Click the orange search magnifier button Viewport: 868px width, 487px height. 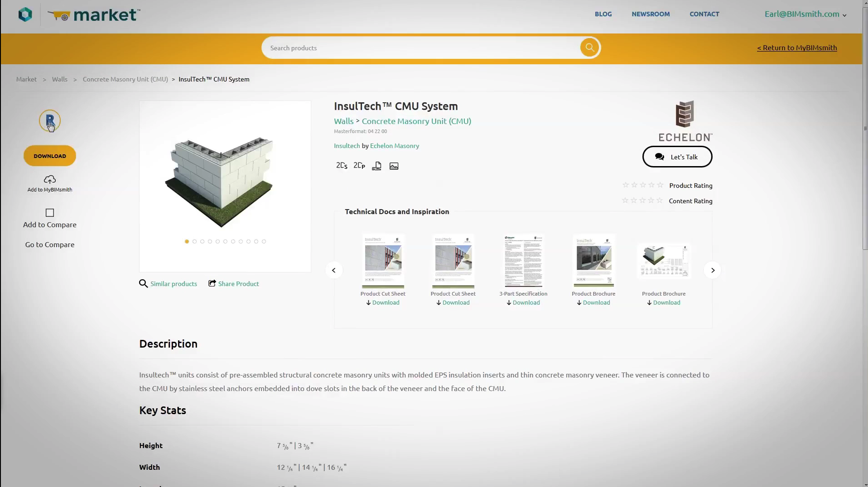point(589,48)
